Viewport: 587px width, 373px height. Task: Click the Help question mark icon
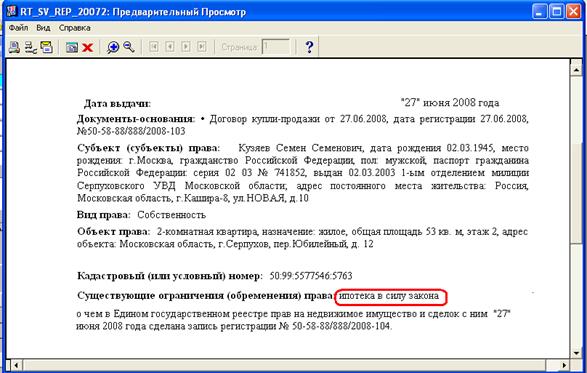(x=309, y=47)
